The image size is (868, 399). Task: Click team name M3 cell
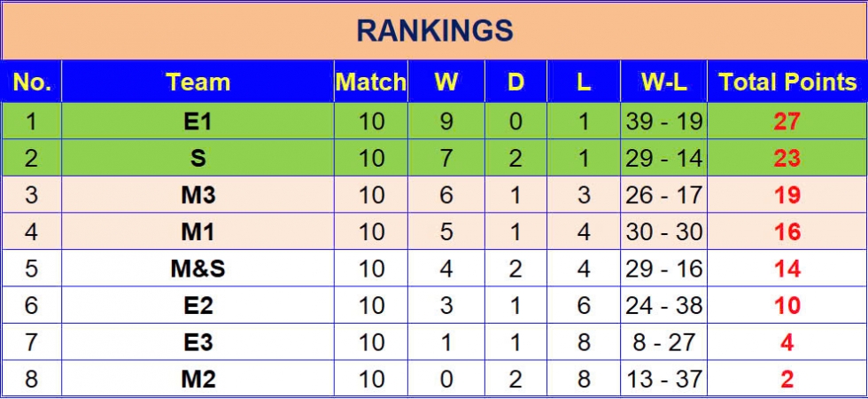coord(198,195)
